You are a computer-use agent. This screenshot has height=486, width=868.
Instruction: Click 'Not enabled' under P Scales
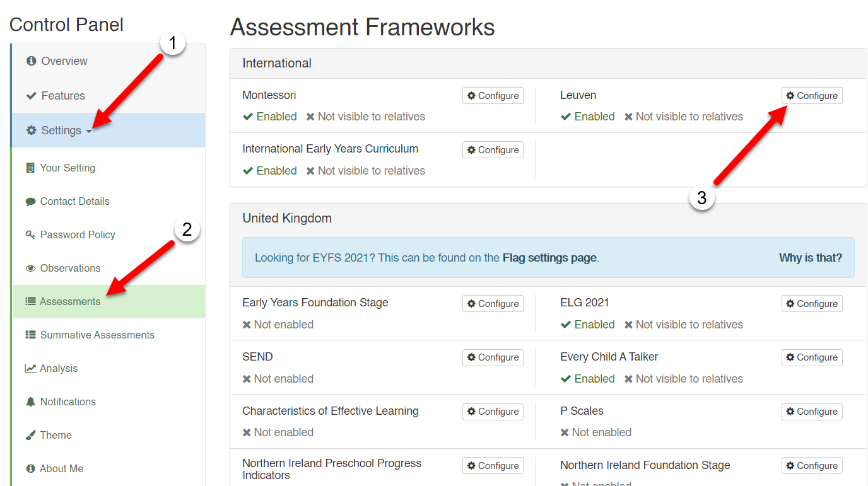click(x=596, y=432)
